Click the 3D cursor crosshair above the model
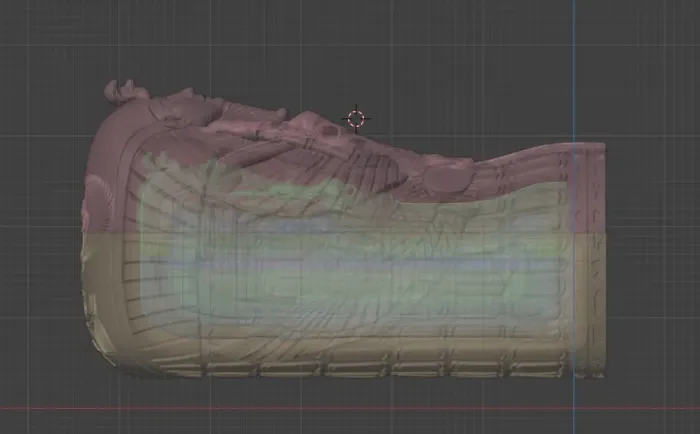 [x=356, y=119]
